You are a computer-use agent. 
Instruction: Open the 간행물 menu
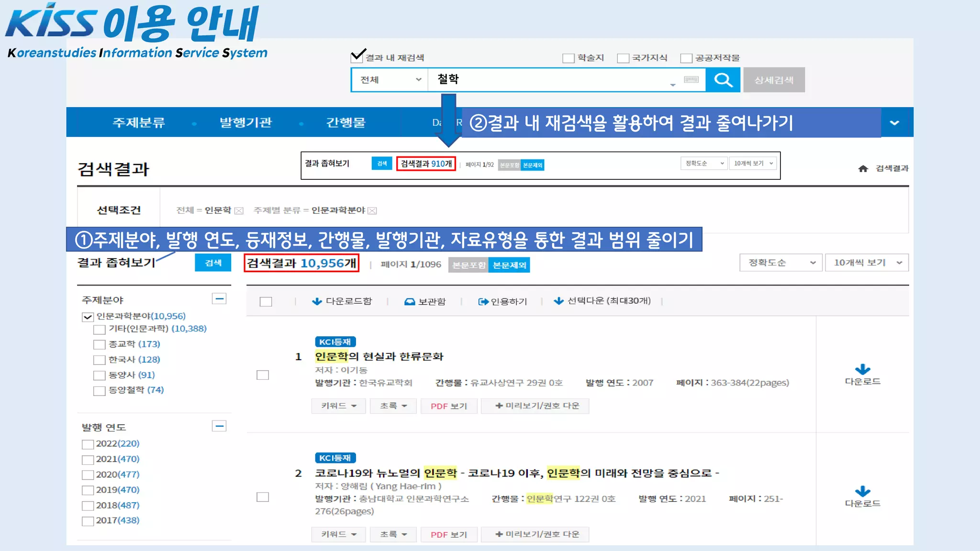point(345,123)
